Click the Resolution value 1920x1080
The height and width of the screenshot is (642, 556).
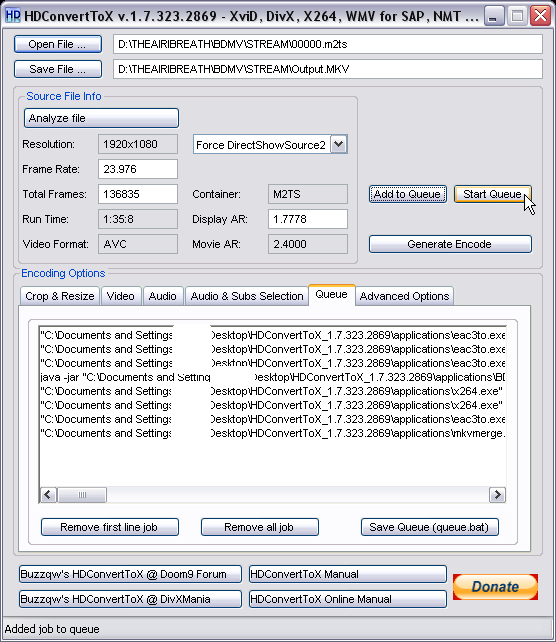click(138, 144)
